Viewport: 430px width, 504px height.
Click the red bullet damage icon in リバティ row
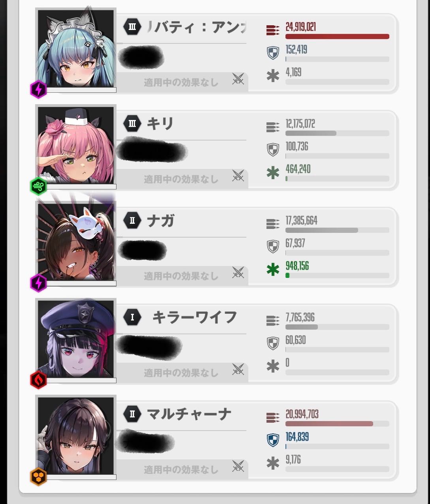pyautogui.click(x=273, y=30)
